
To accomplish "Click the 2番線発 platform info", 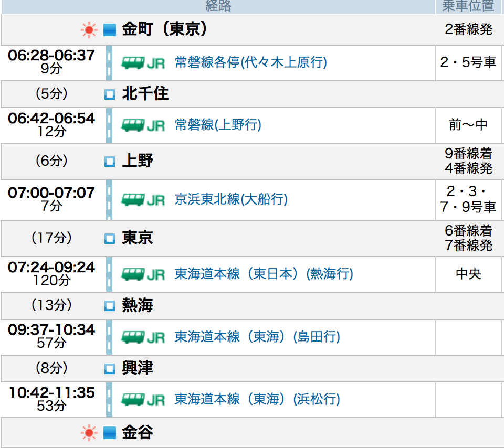I will [468, 29].
